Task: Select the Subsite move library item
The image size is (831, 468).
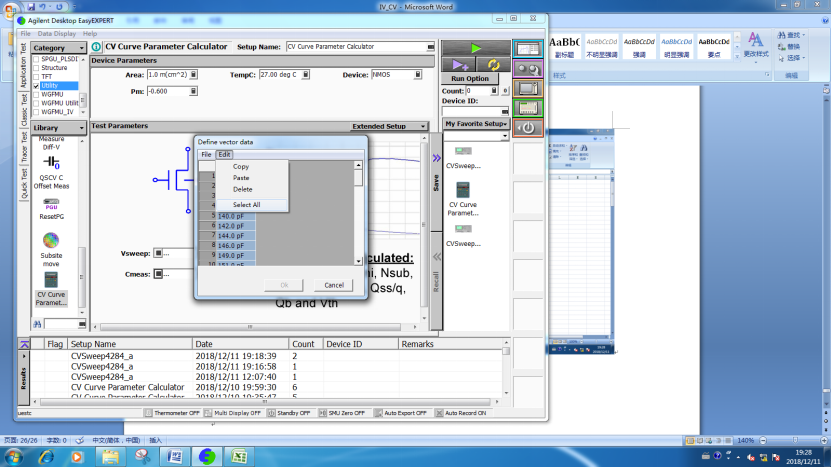Action: tap(51, 250)
